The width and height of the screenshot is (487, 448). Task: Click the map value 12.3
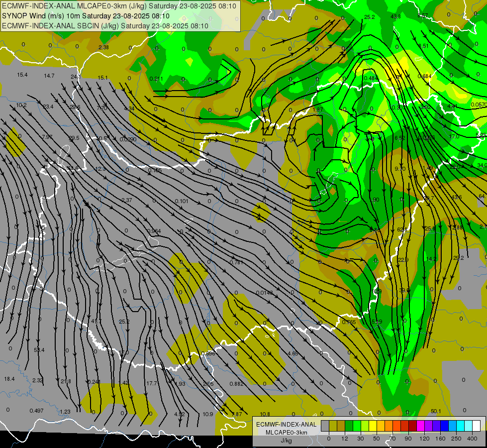[100, 169]
